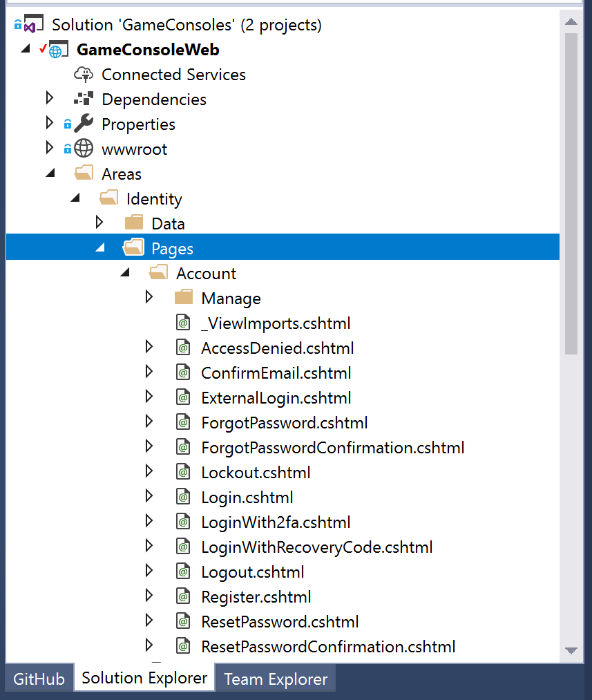Click the Areas open folder icon
The height and width of the screenshot is (700, 592).
84,173
